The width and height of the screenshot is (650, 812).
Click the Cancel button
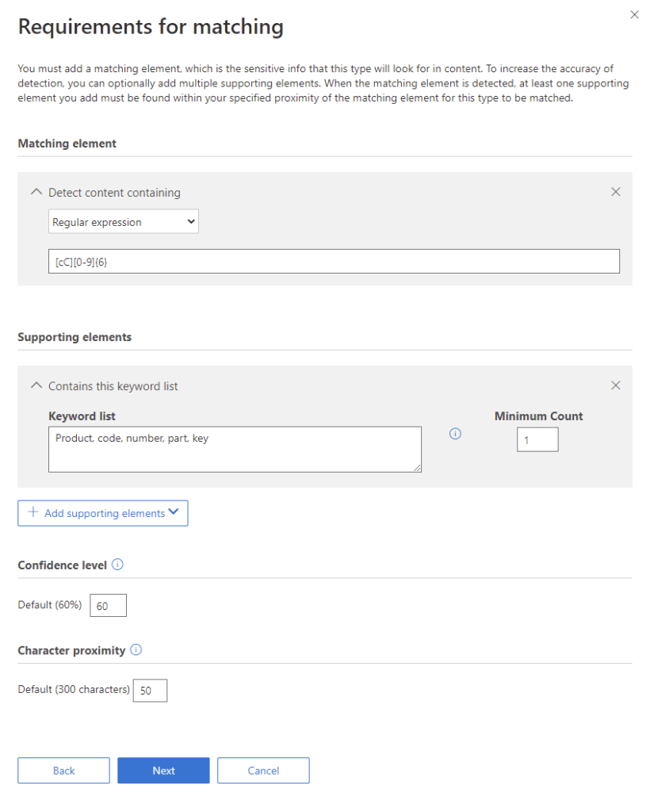click(263, 771)
